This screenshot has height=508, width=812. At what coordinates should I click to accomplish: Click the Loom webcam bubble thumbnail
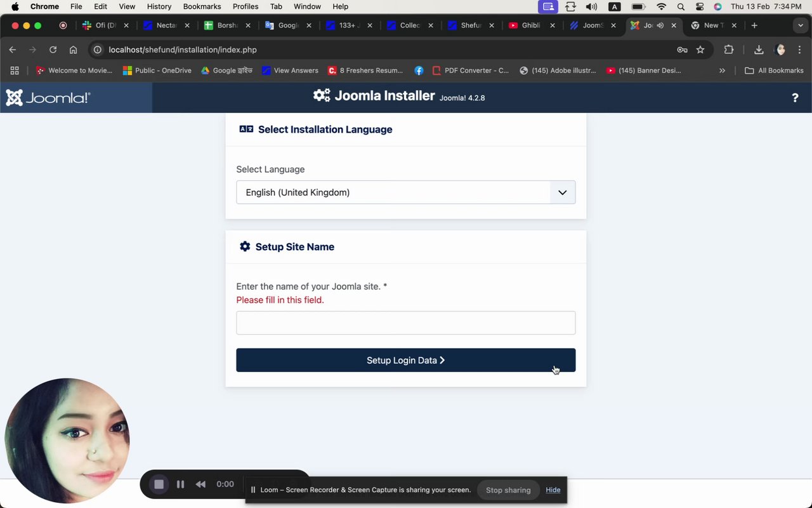point(67,441)
